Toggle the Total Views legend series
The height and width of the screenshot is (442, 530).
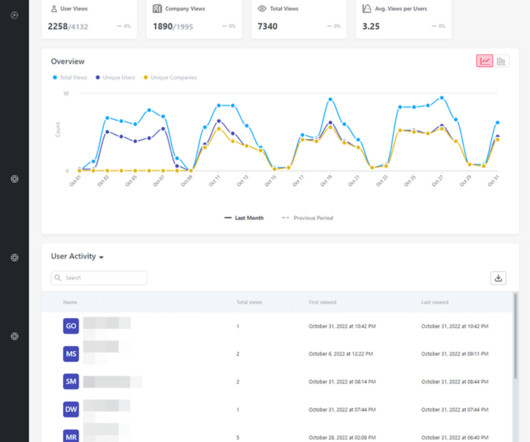click(70, 77)
